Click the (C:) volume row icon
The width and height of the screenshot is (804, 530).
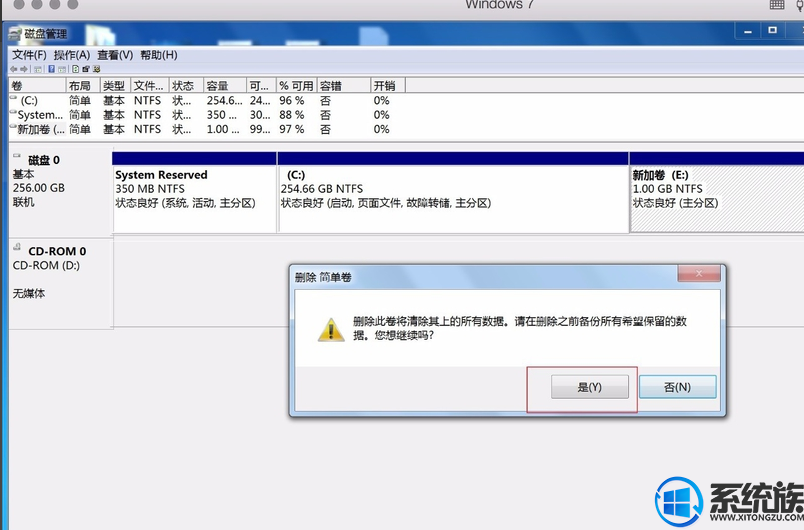click(x=13, y=98)
